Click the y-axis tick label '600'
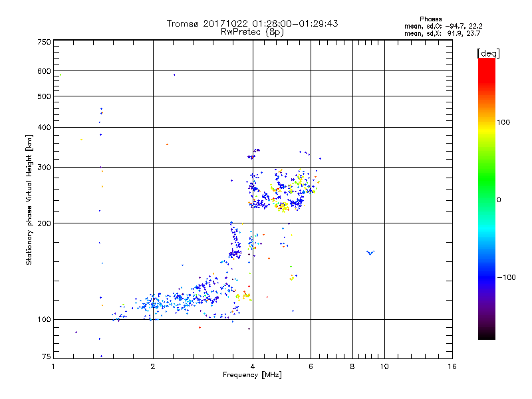 [x=44, y=71]
